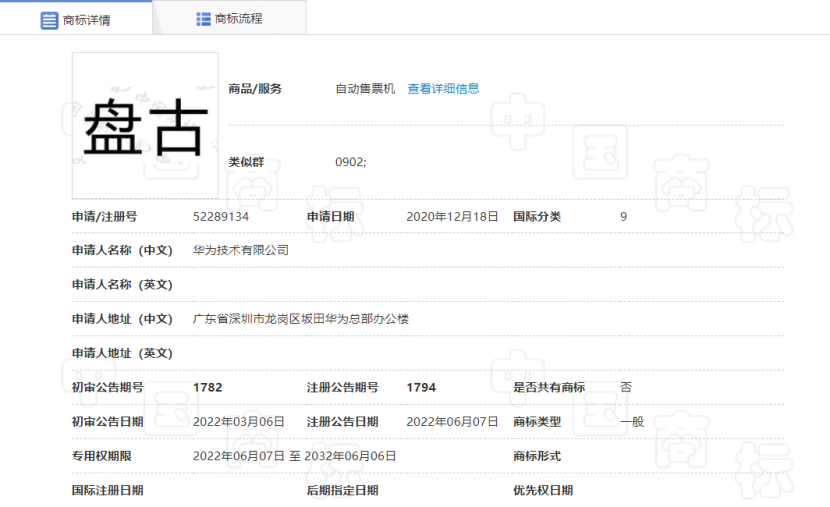The height and width of the screenshot is (507, 830).
Task: Click preliminary announcement date 2022年03月06日
Action: click(x=239, y=422)
